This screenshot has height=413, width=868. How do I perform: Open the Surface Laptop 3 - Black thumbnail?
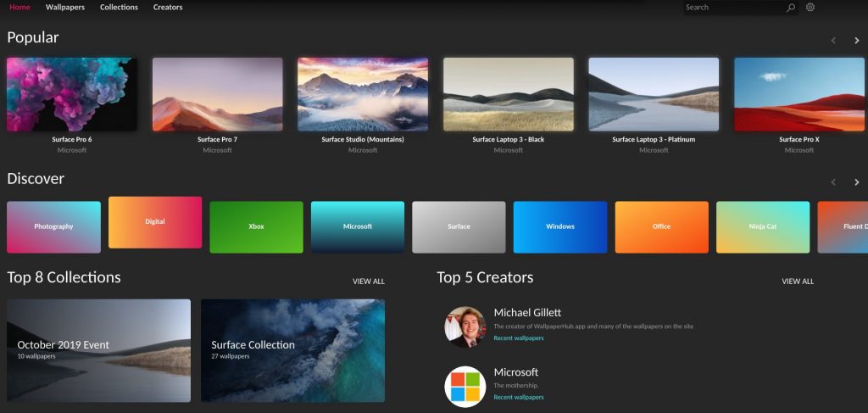tap(509, 95)
